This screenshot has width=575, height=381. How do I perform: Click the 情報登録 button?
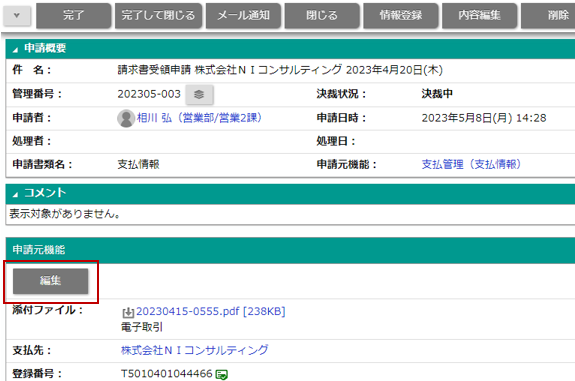401,15
